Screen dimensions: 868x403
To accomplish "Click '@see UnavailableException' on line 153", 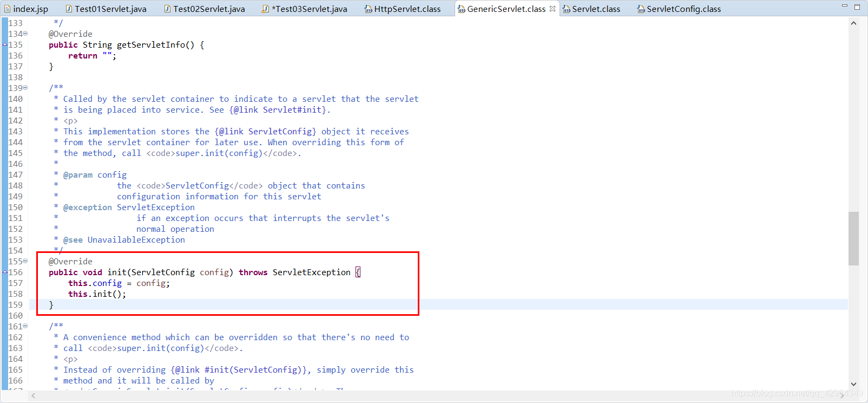I will (x=124, y=240).
